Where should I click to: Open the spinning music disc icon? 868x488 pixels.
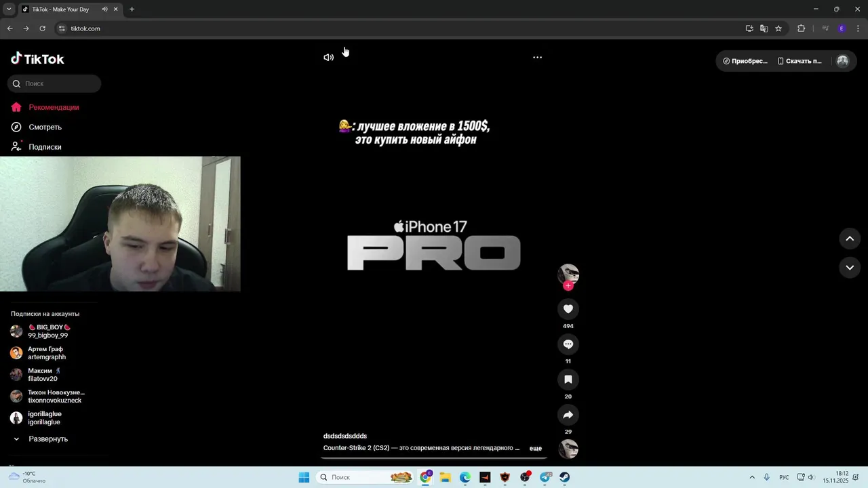568,449
